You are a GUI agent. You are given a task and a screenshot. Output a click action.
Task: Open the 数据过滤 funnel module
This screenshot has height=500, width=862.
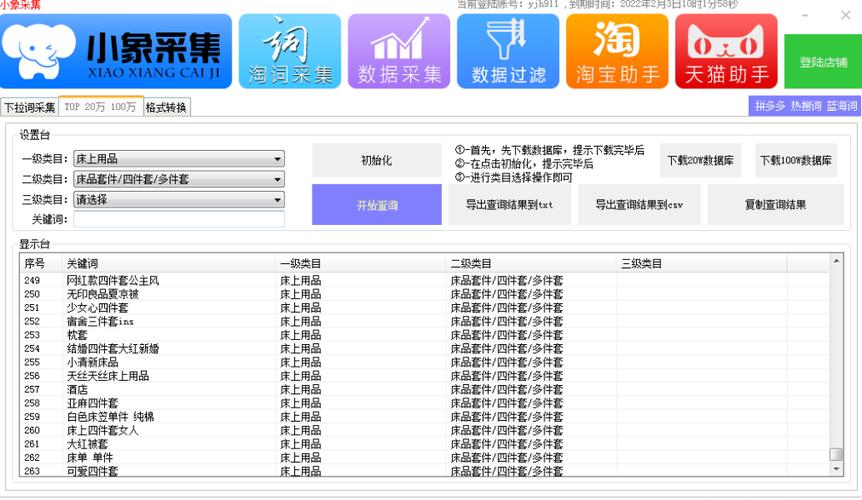tap(508, 51)
